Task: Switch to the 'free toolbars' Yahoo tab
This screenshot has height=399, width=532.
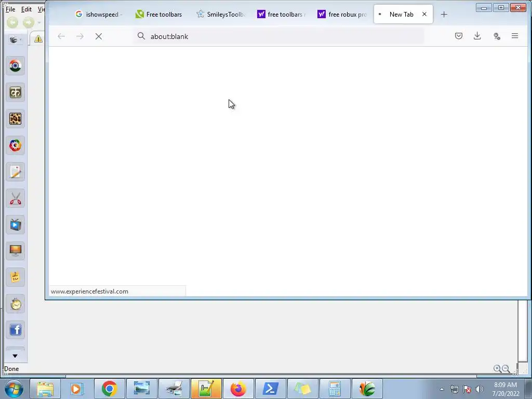Action: coord(282,14)
